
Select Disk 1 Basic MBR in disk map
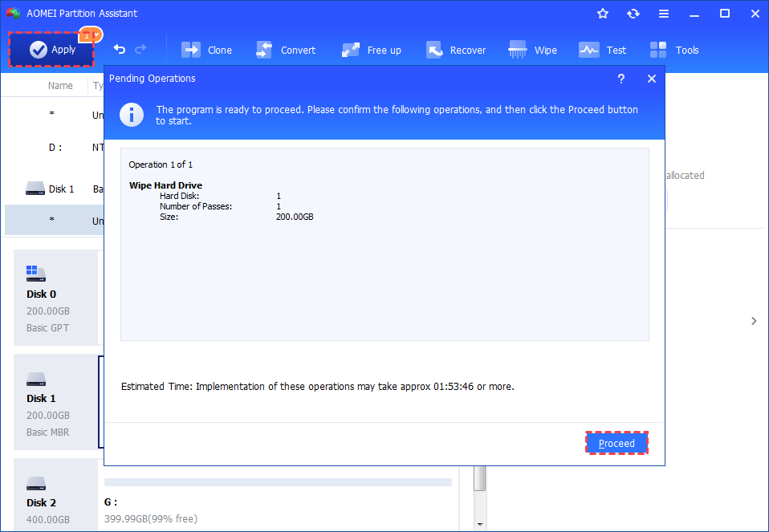(55, 402)
